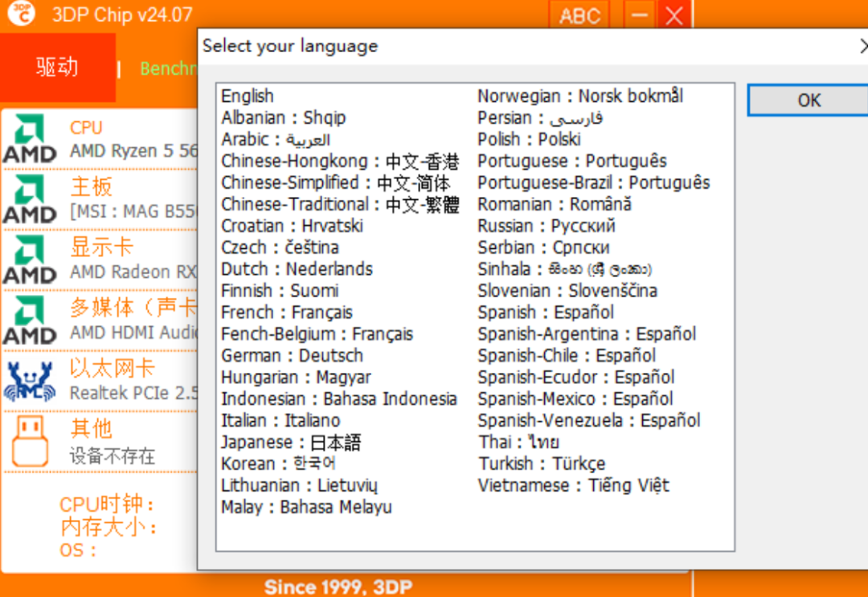Click the USB device icon beside 其他
Image resolution: width=868 pixels, height=597 pixels.
click(x=31, y=442)
